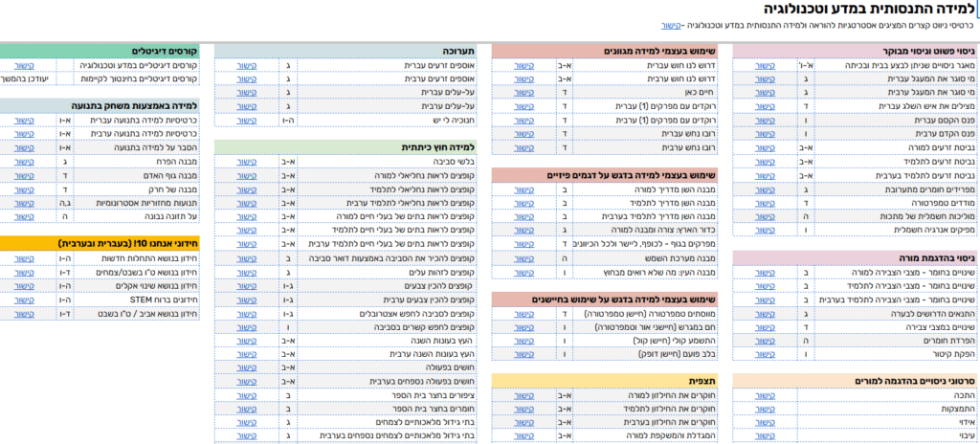Open the link for 'הפרדת חומרים'
This screenshot has height=444, width=980.
click(765, 341)
